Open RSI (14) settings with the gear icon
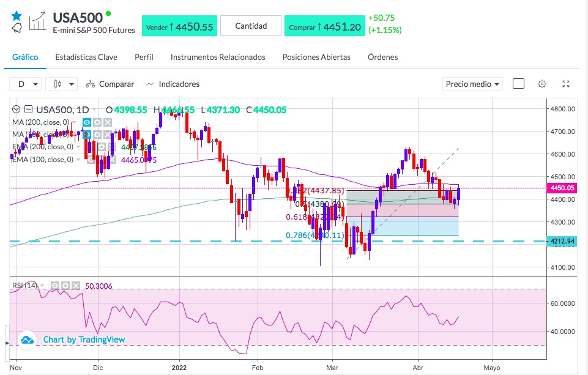Image resolution: width=588 pixels, height=375 pixels. click(65, 286)
